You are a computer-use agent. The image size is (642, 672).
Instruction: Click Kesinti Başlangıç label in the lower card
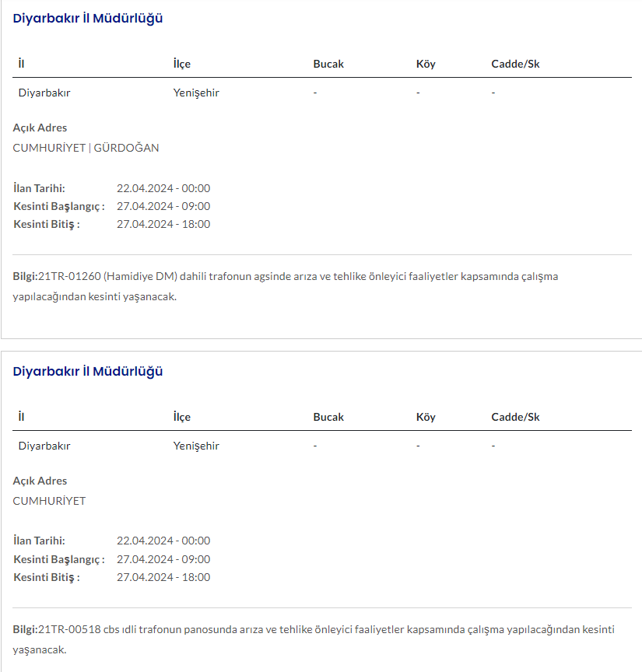tap(58, 559)
